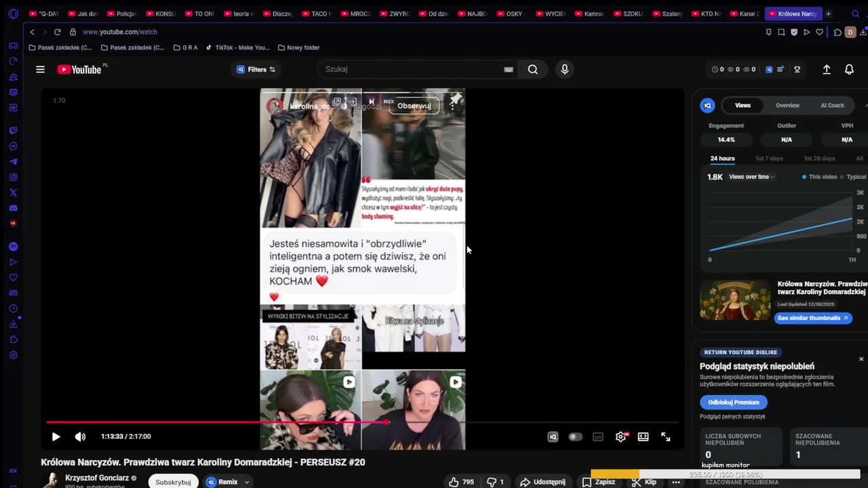The height and width of the screenshot is (488, 868).
Task: Click the vidIQ icon in player controls
Action: [553, 436]
